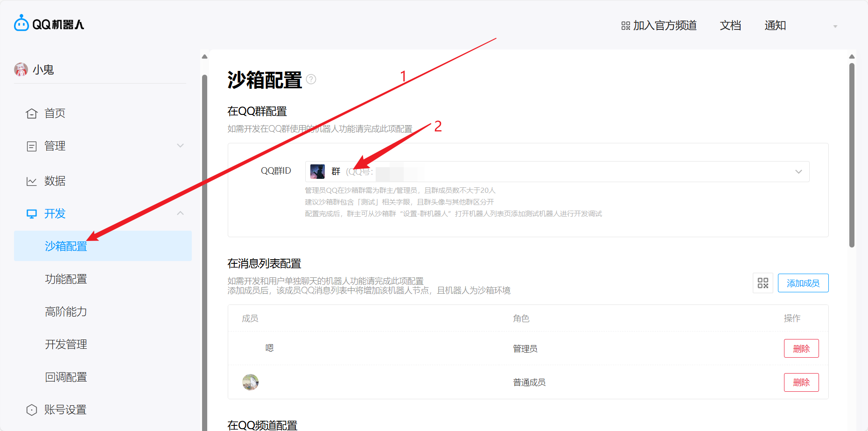The width and height of the screenshot is (868, 431).
Task: Collapse the 开发 menu chevron
Action: coord(181,213)
